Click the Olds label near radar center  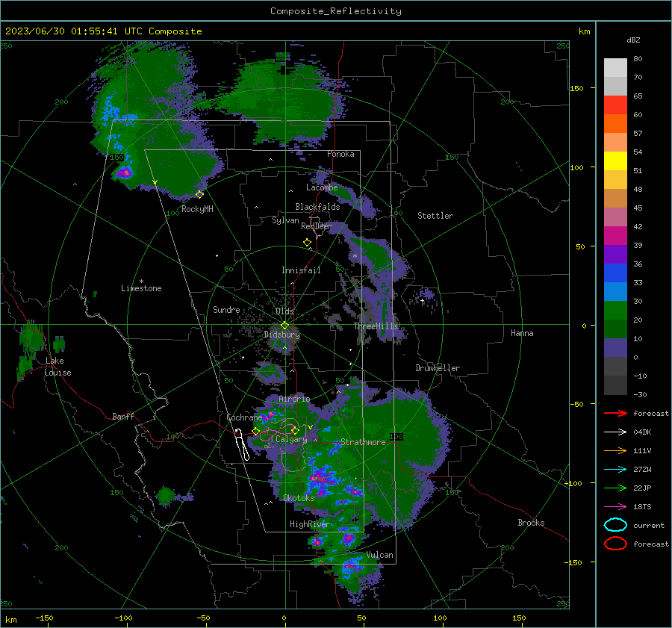[284, 311]
